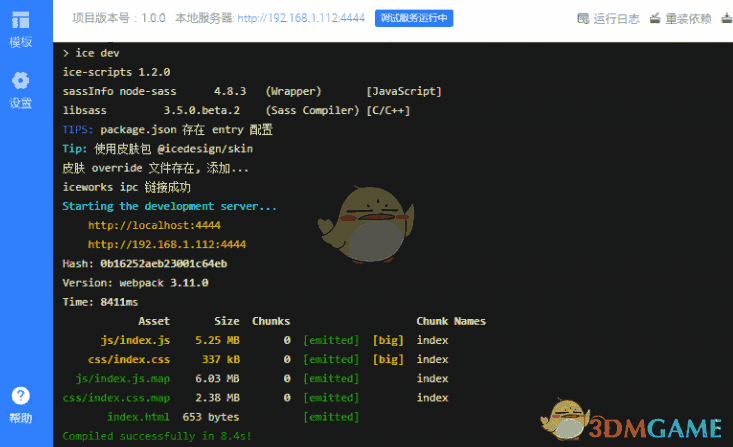733x447 pixels.
Task: Click http://localhost:4444 in the terminal output
Action: pyautogui.click(x=154, y=225)
